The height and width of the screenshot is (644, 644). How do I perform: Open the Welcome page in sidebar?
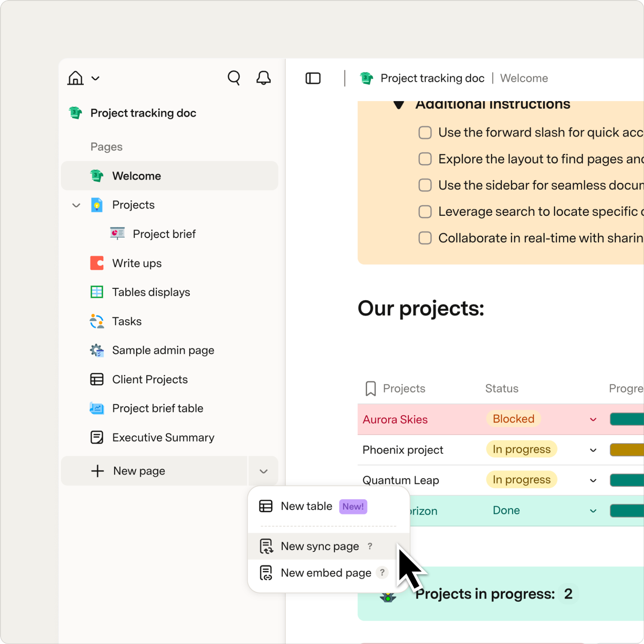(169, 176)
